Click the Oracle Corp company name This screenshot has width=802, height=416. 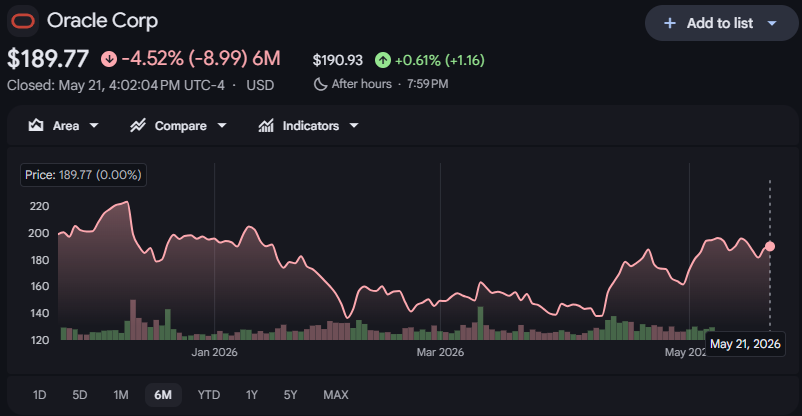pyautogui.click(x=102, y=20)
